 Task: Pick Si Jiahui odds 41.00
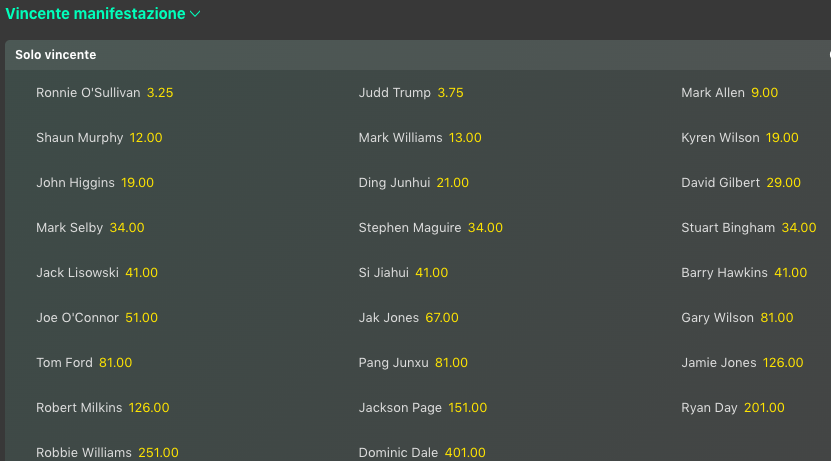tap(431, 273)
